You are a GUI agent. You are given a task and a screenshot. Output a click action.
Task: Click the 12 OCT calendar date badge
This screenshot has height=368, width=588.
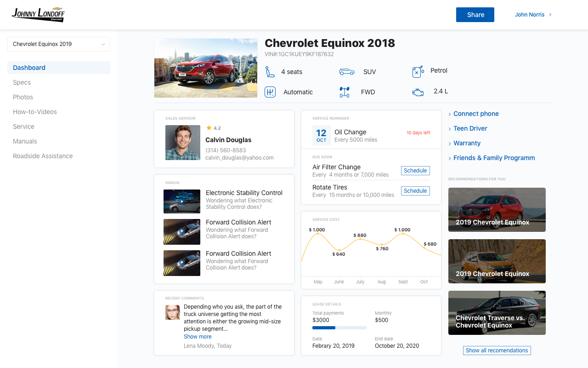(x=321, y=136)
